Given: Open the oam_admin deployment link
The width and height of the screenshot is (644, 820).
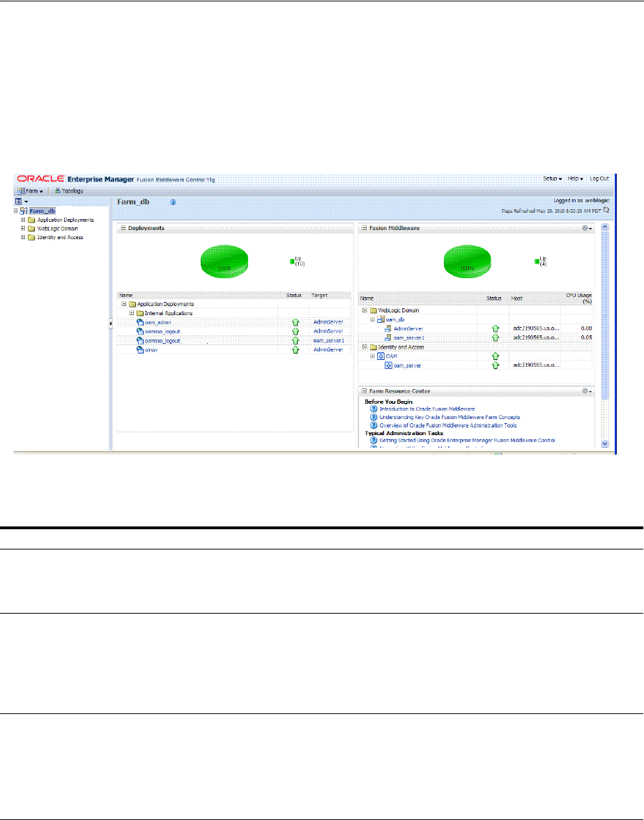Looking at the screenshot, I should click(x=158, y=322).
